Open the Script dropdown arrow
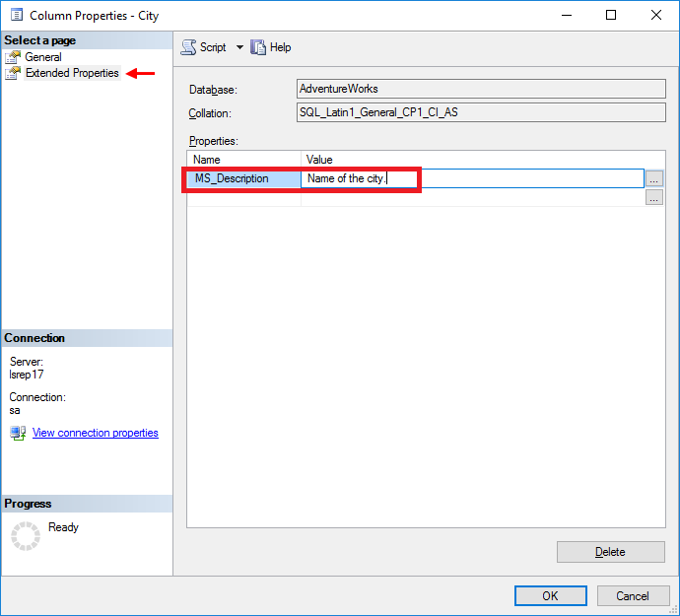Screen dimensions: 680x616 pyautogui.click(x=239, y=47)
